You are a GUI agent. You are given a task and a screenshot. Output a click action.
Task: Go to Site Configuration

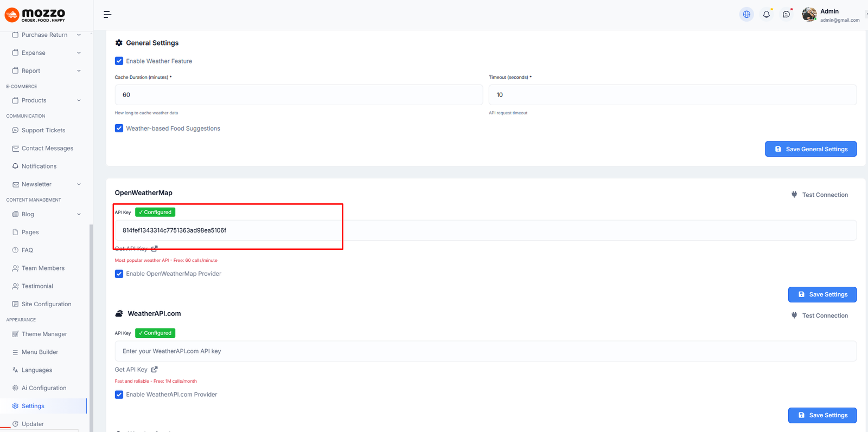(x=46, y=304)
